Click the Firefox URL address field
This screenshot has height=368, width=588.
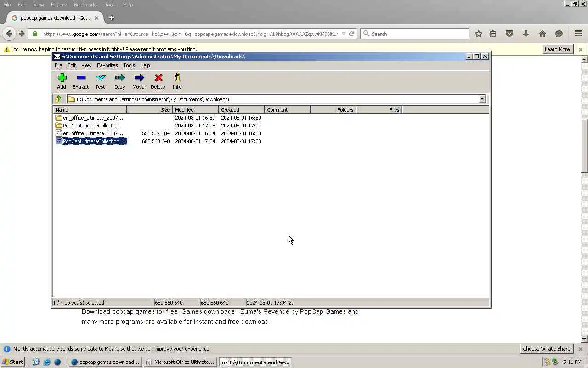[x=190, y=34]
